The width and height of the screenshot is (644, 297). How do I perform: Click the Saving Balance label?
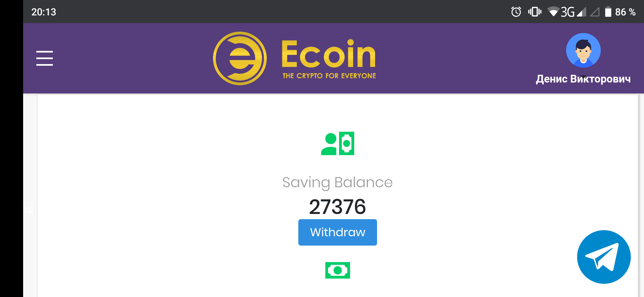point(338,183)
